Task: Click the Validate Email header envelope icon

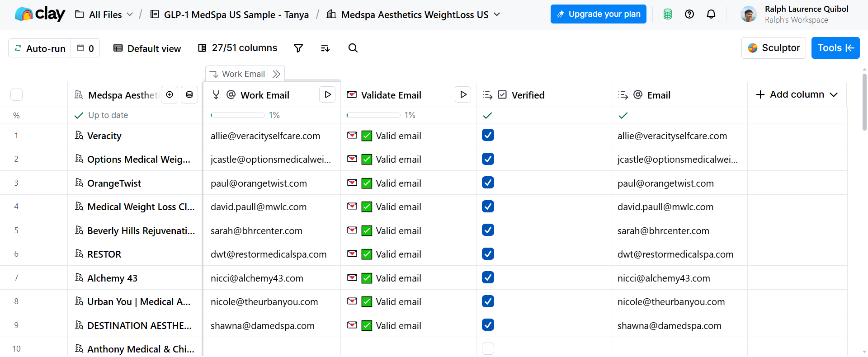Action: click(x=352, y=94)
